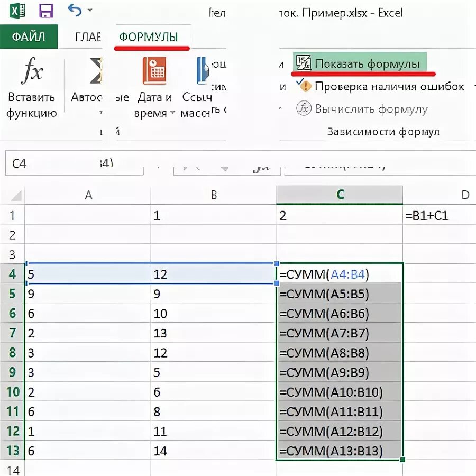Click cell B1 containing 1
Viewport: 476px width, 476px height.
[214, 215]
